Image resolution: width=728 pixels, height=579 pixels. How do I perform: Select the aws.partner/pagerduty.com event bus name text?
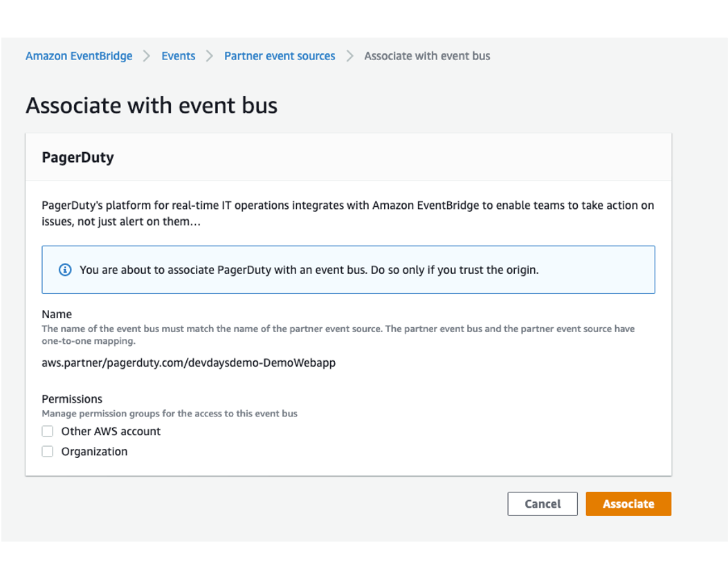(x=188, y=362)
